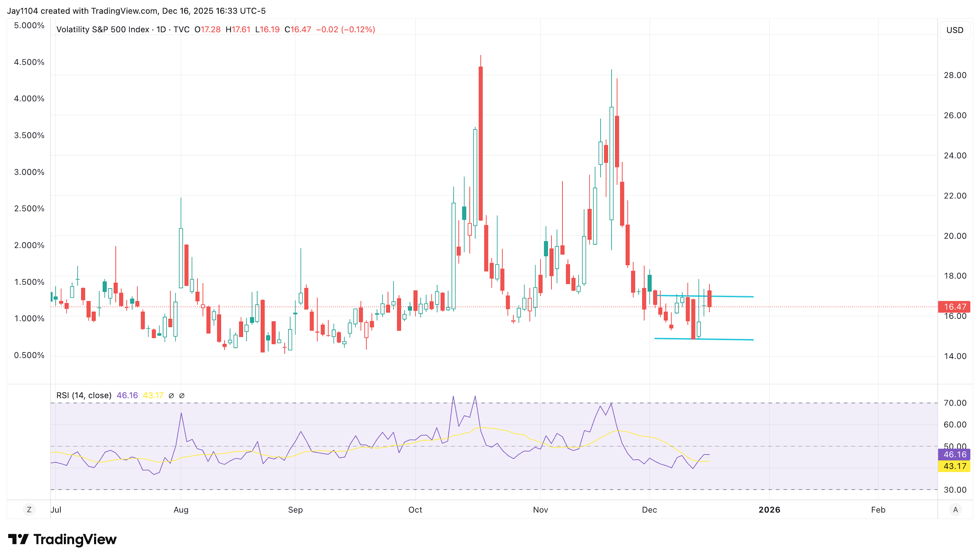Click the red change value −0.02 (−0.12%)
Screen dimensions: 980x560
345,29
